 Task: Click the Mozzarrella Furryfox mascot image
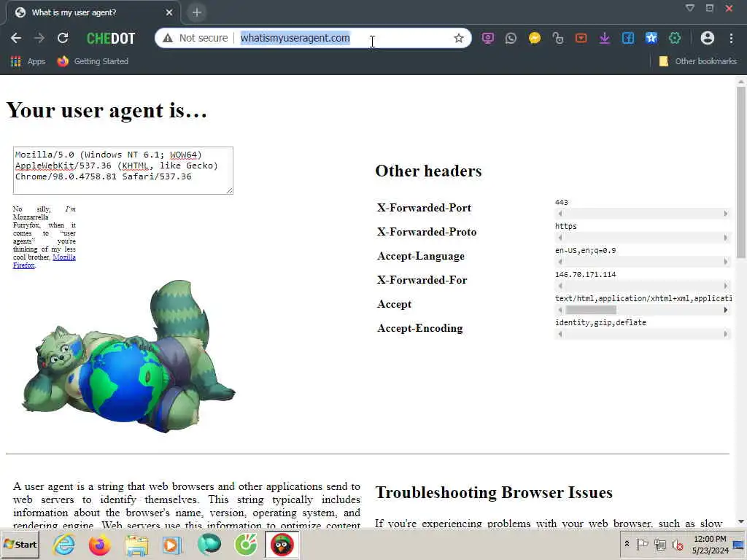click(128, 356)
